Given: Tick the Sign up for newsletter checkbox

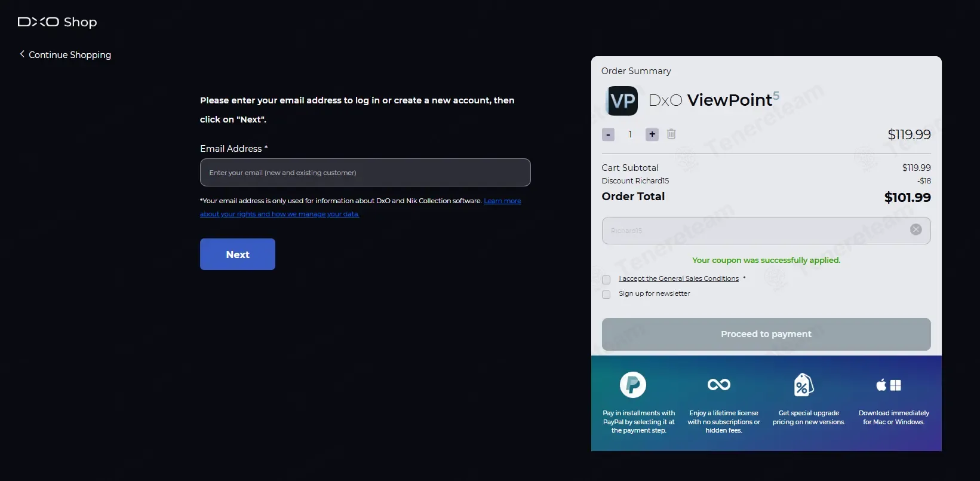Looking at the screenshot, I should [606, 295].
